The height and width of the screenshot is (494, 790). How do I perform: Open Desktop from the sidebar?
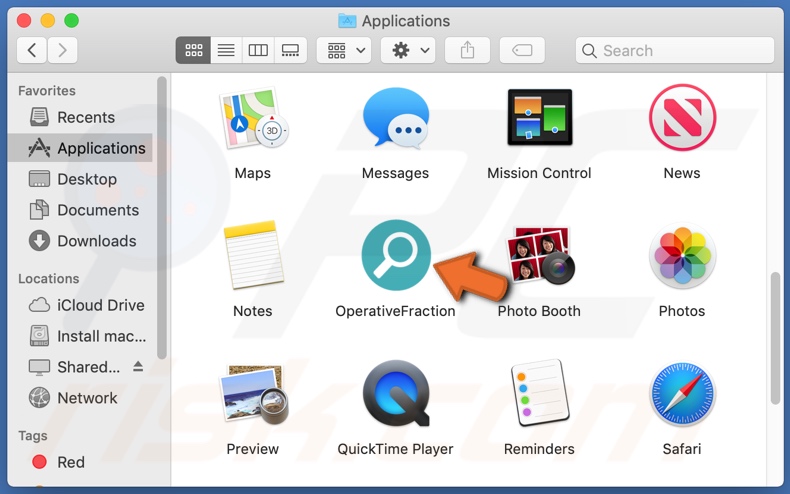click(81, 179)
